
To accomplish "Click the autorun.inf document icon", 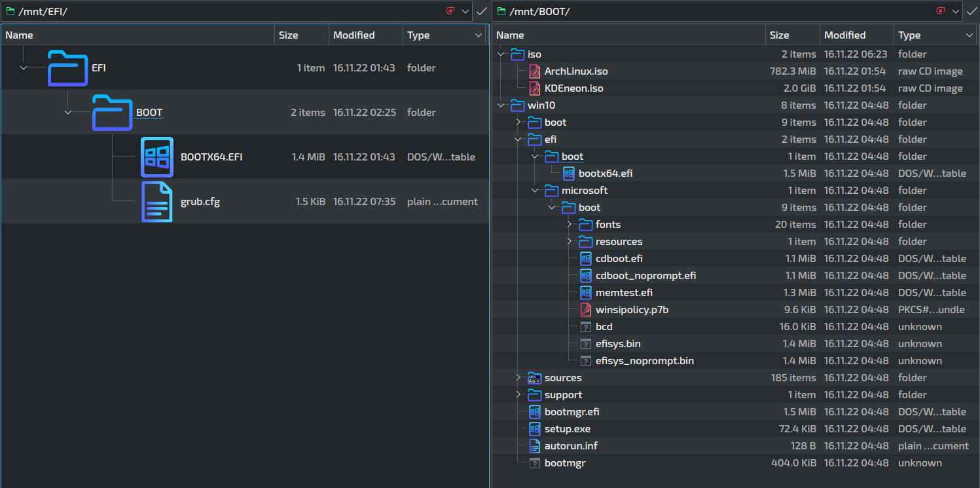I will pyautogui.click(x=535, y=446).
